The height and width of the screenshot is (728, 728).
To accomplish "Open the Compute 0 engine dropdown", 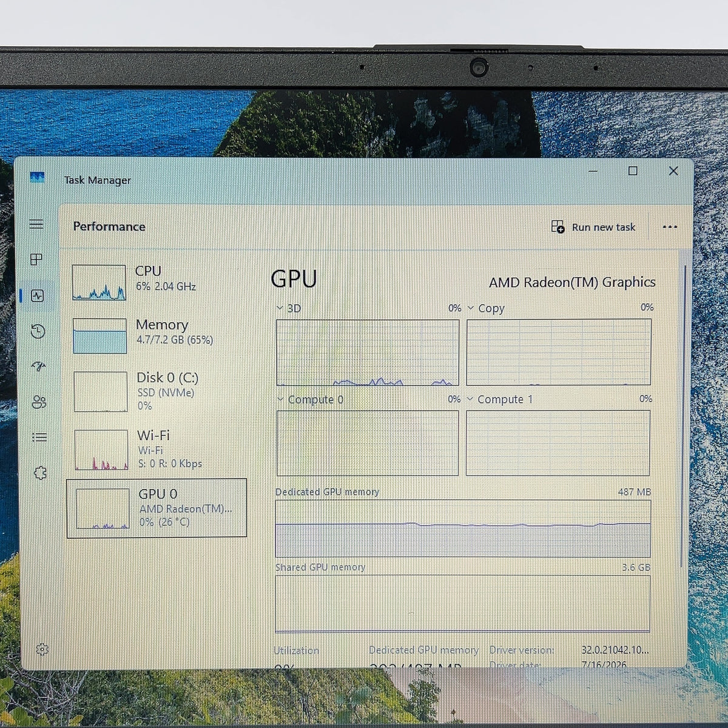I will [x=280, y=399].
